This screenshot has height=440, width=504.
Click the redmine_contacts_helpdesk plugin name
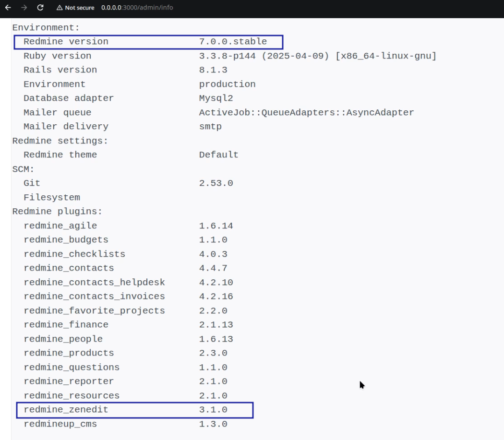(x=94, y=282)
